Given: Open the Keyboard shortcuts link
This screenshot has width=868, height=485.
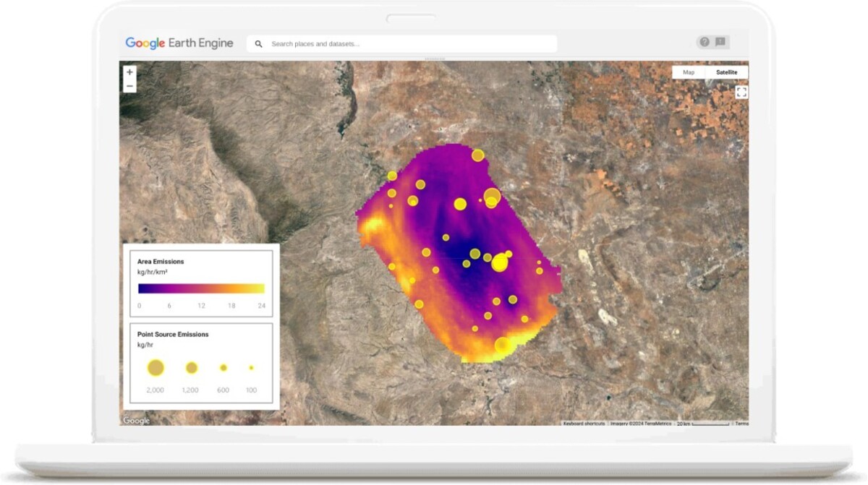Looking at the screenshot, I should [x=584, y=423].
